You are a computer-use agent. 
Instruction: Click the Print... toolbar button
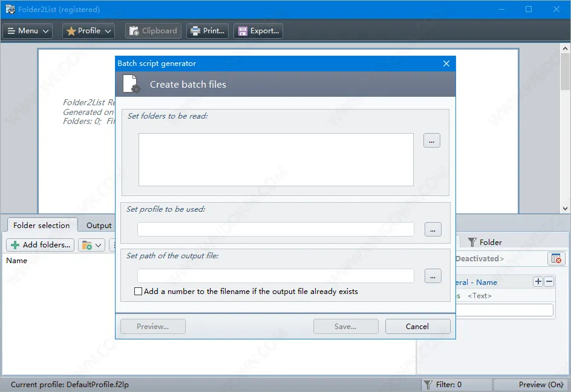click(x=207, y=31)
